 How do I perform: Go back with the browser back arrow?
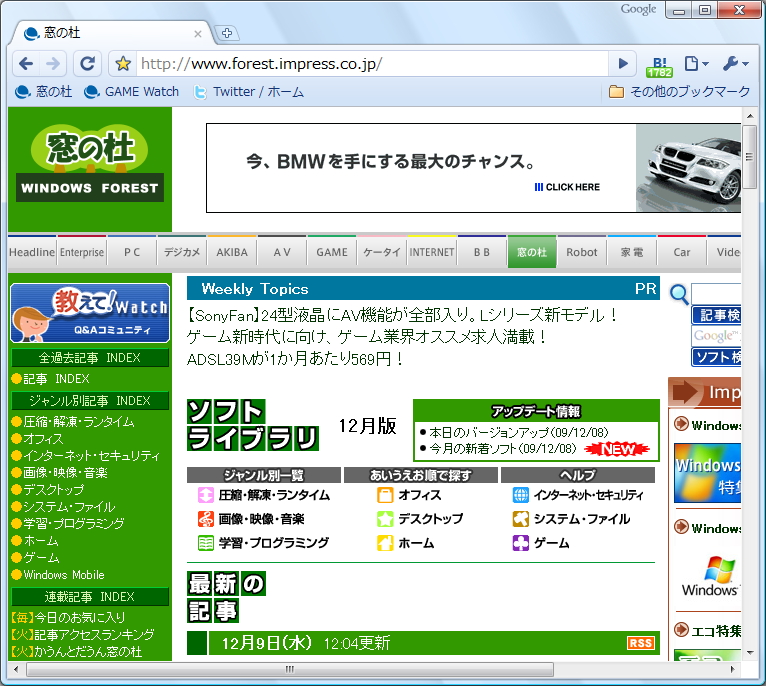click(x=26, y=64)
